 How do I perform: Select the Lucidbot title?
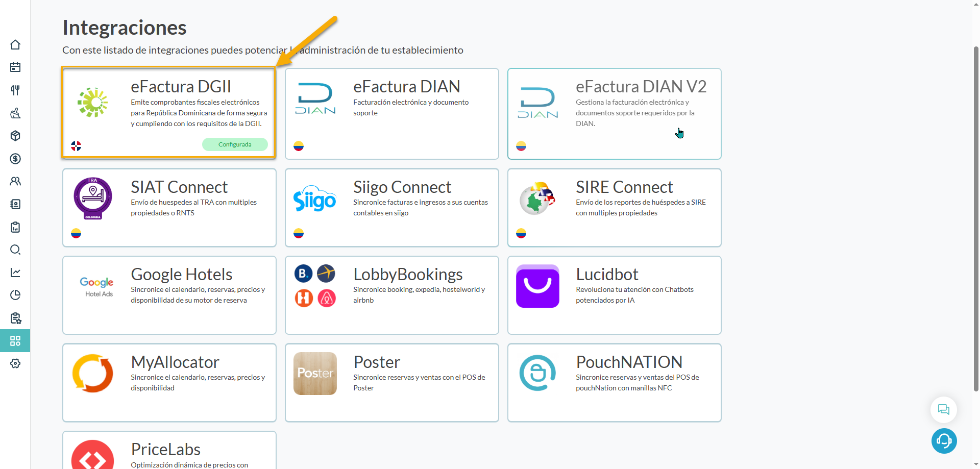click(x=607, y=275)
